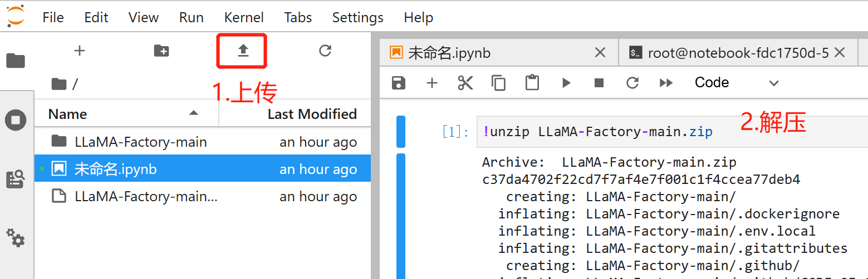The height and width of the screenshot is (279, 868).
Task: Select the LLaMA-Factory-main zip file row
Action: pos(203,196)
